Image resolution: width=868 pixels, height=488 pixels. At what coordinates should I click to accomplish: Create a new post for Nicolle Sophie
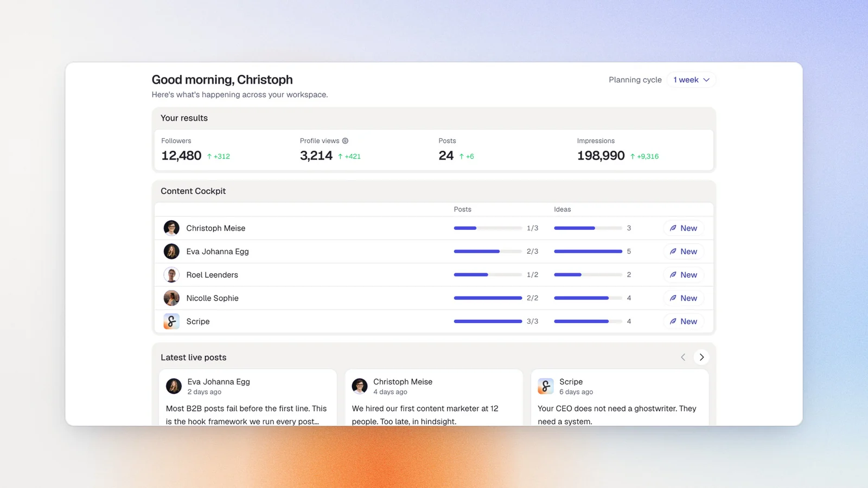click(684, 298)
